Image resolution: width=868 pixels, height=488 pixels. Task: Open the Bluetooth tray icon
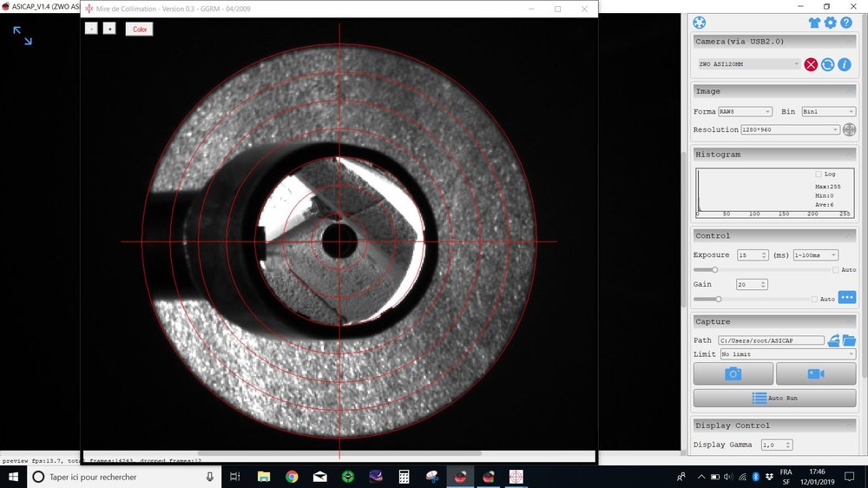tap(756, 477)
